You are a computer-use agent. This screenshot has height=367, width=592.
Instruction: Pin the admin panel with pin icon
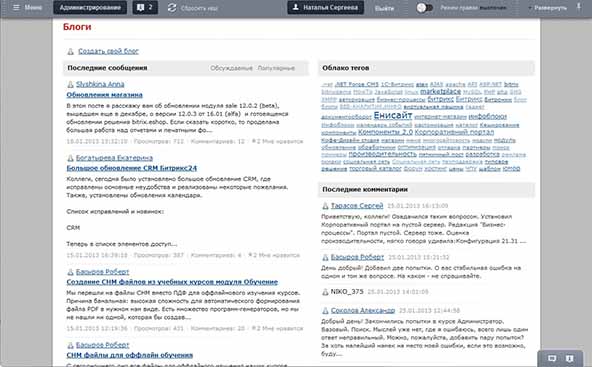tap(579, 6)
